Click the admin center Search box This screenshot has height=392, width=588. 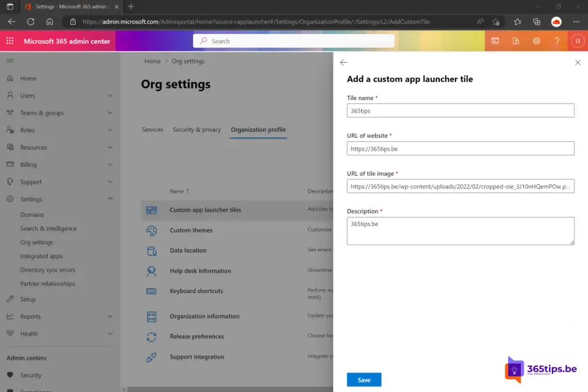293,41
